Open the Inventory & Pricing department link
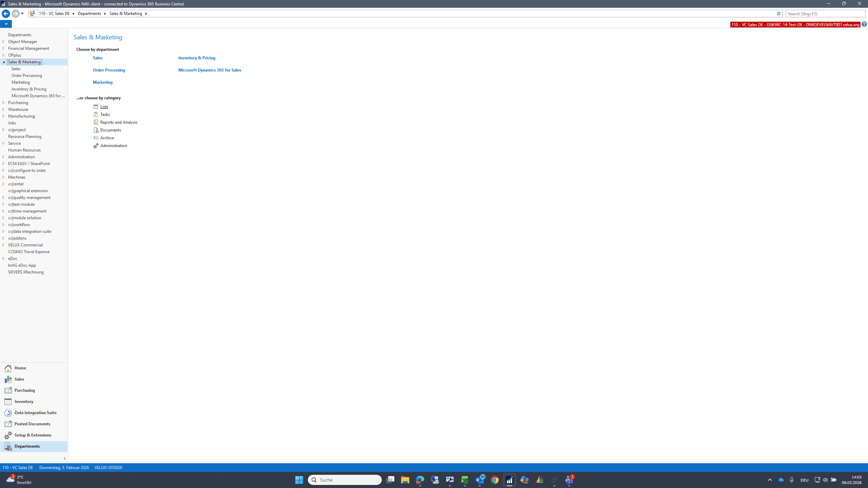Viewport: 868px width, 488px height. tap(197, 58)
